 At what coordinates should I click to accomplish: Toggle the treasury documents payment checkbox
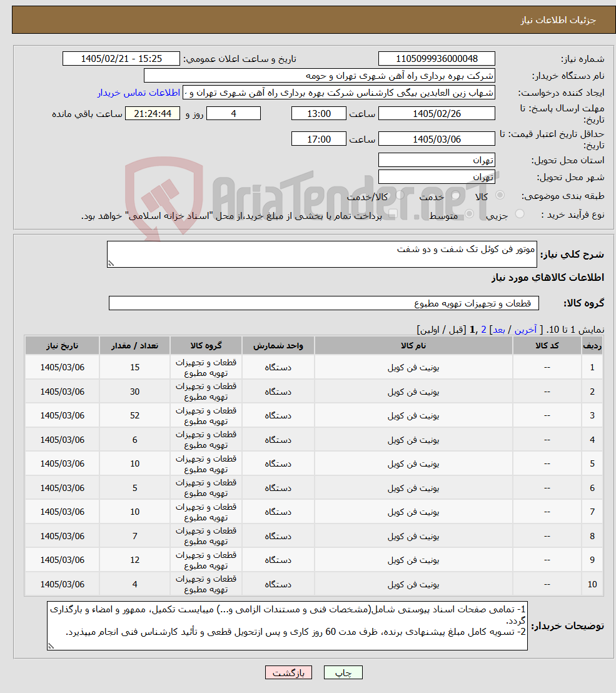point(392,214)
